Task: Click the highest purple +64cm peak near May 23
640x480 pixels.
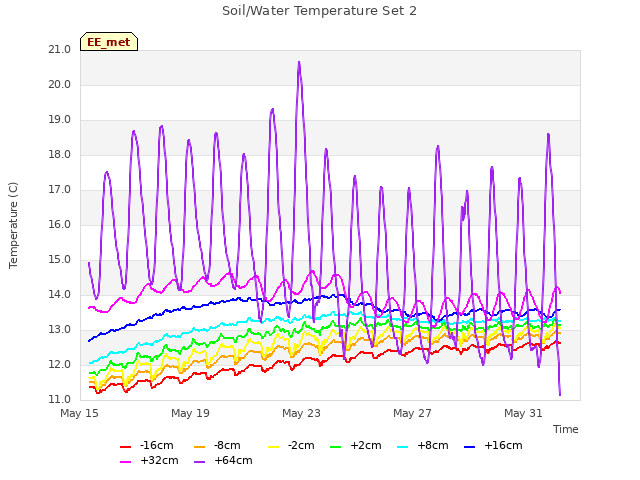Action: click(299, 63)
